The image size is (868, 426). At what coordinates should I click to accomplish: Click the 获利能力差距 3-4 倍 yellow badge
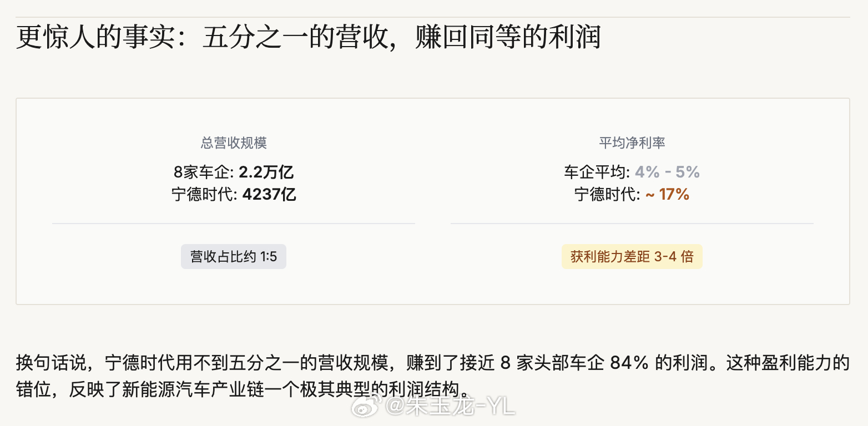point(632,257)
